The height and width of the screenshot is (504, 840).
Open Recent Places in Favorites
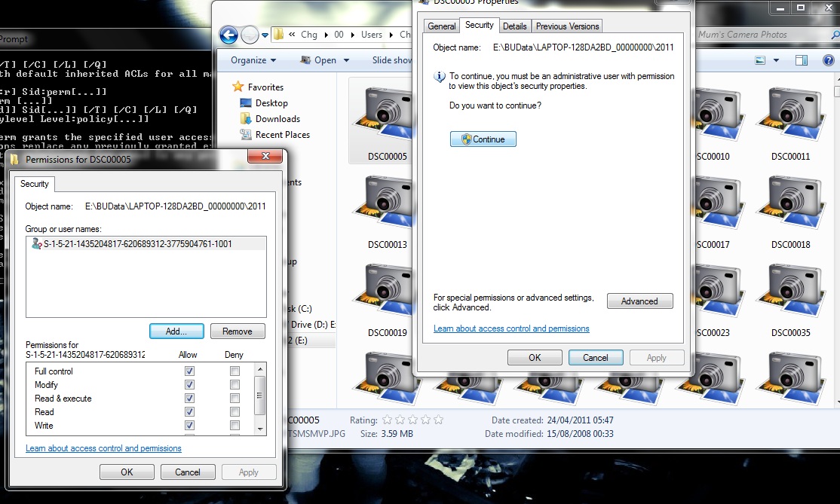tap(282, 135)
